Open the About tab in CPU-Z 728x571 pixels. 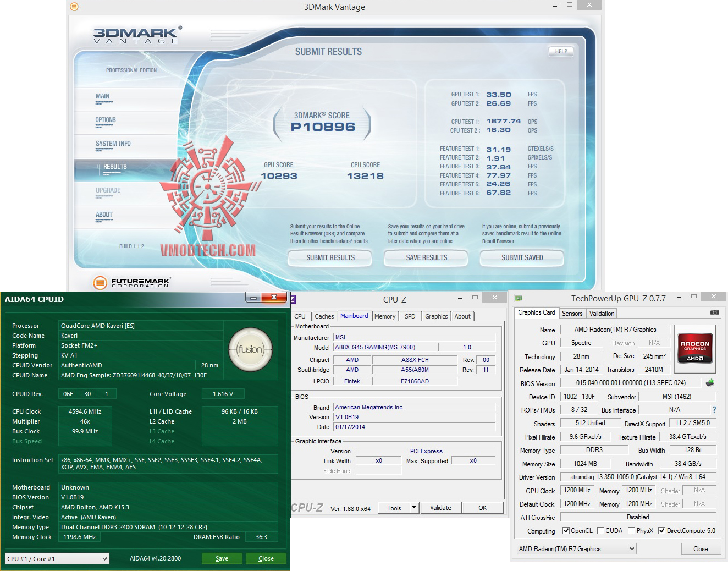pos(462,316)
